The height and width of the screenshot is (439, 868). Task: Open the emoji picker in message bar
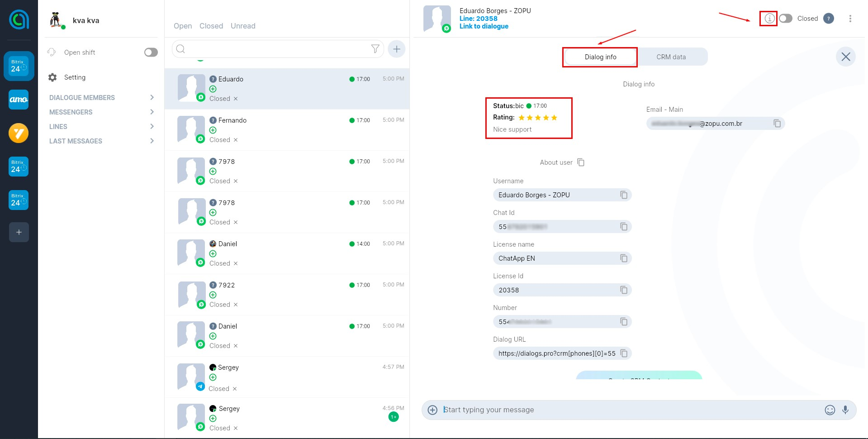click(x=830, y=410)
